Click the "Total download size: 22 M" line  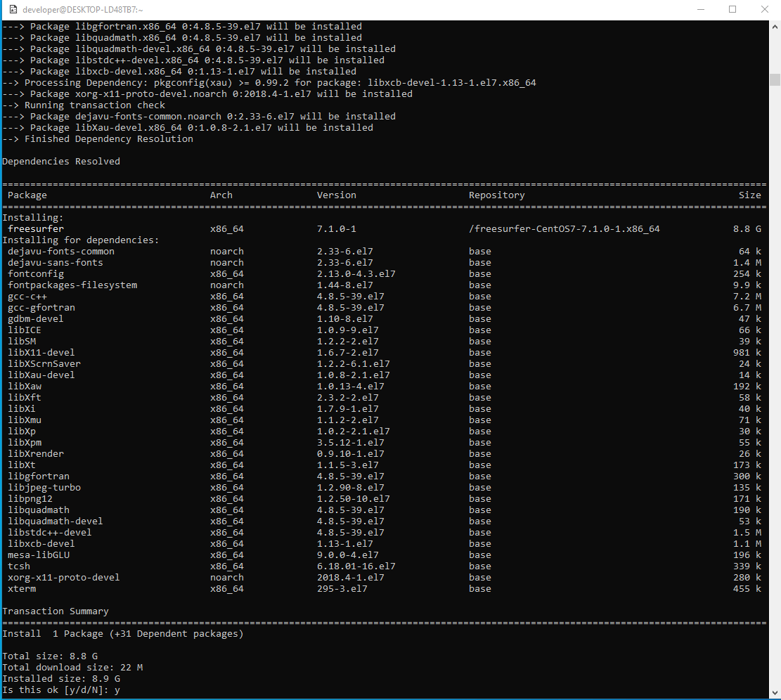point(72,668)
